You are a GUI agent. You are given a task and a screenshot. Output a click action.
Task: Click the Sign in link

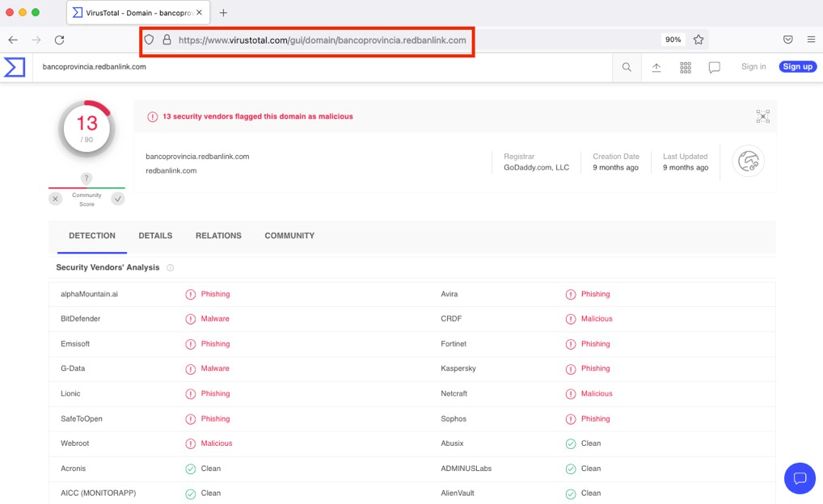pyautogui.click(x=753, y=66)
